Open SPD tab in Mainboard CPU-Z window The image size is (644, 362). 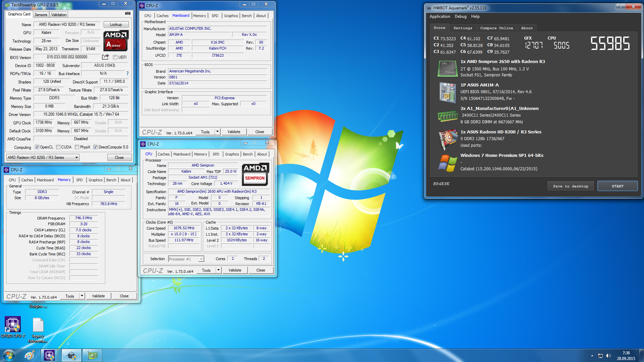(215, 16)
